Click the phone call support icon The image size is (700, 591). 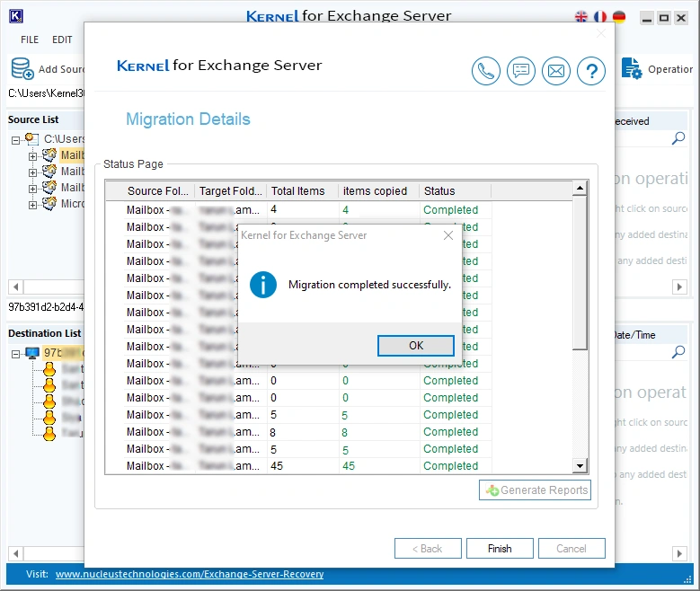coord(486,71)
